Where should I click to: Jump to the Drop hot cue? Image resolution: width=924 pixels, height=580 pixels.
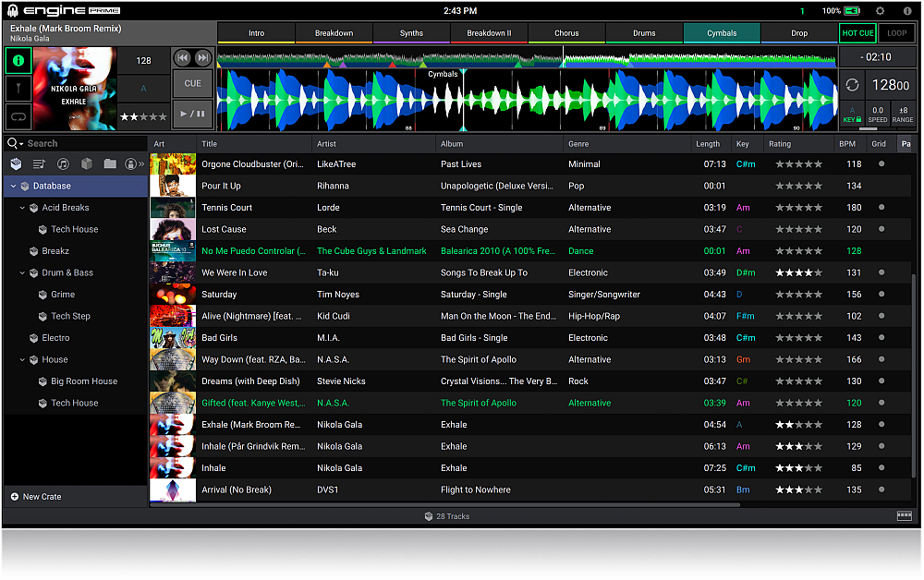799,33
